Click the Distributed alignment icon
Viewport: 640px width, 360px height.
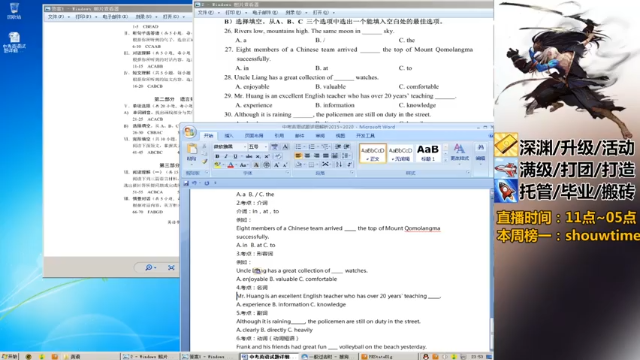[334, 156]
